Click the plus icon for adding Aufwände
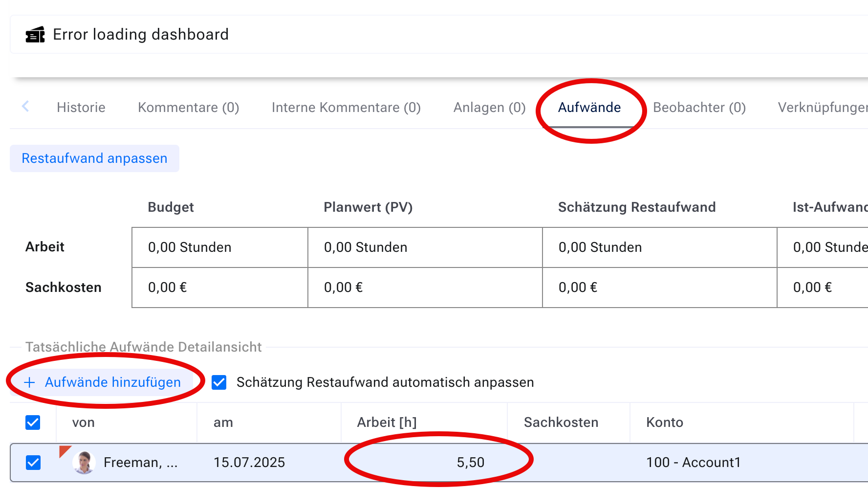 point(30,382)
